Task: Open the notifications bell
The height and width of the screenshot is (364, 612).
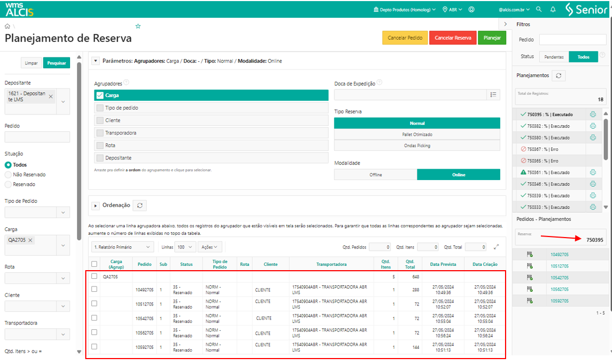Action: click(553, 9)
